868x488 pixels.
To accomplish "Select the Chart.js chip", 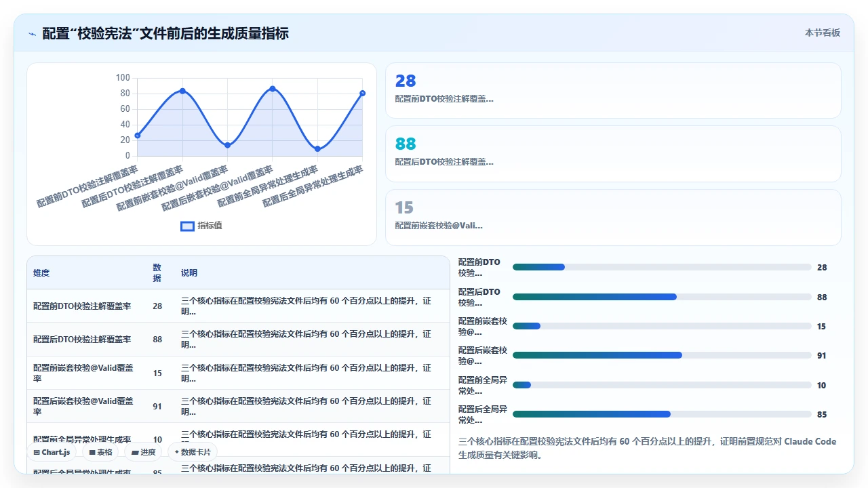I will [52, 452].
